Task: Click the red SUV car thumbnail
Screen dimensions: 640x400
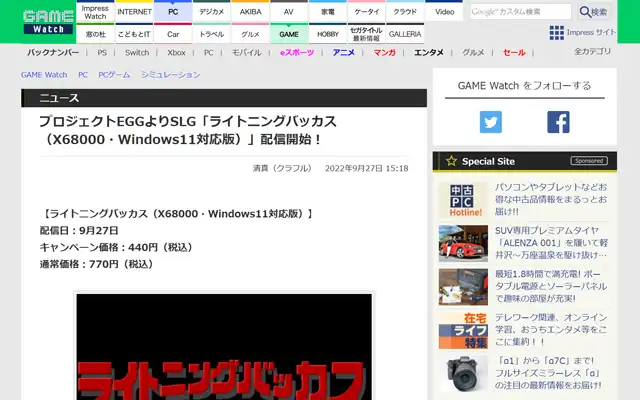Action: point(463,243)
